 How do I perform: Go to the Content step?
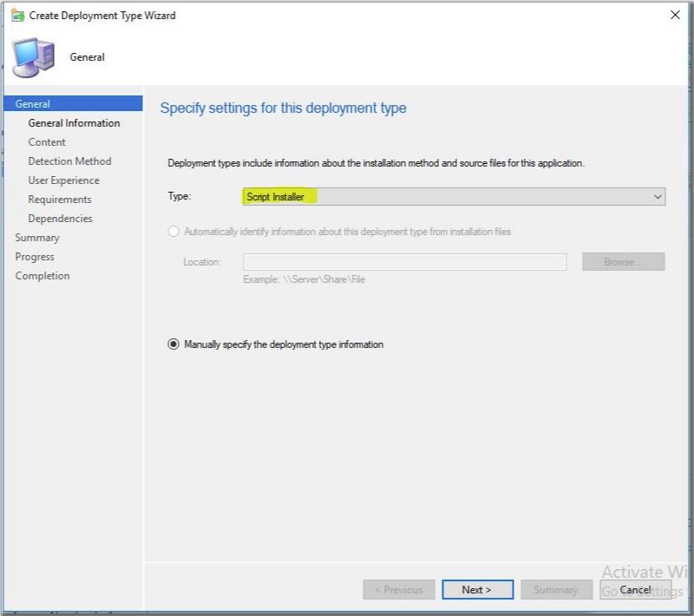point(47,142)
